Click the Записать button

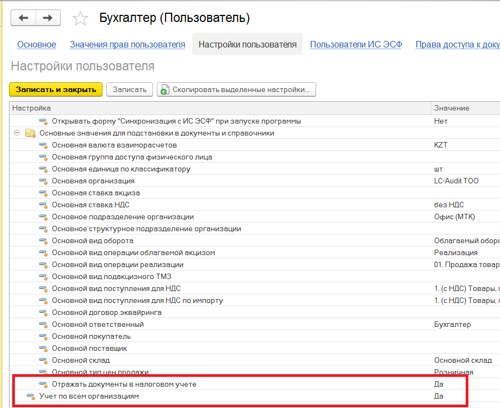[129, 90]
